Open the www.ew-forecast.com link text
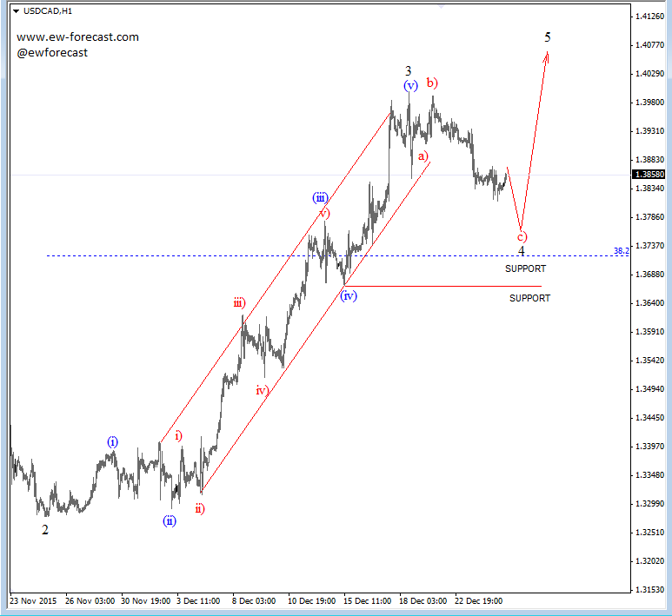The height and width of the screenshot is (616, 672). pyautogui.click(x=77, y=37)
